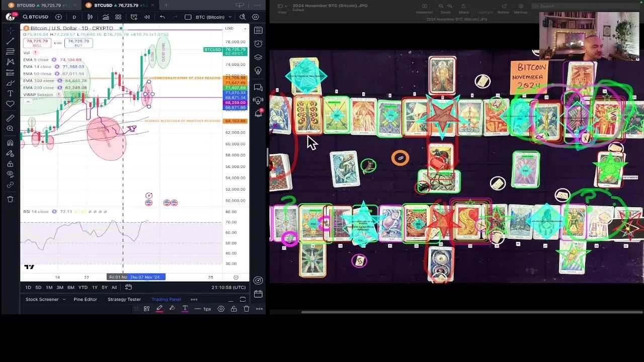Undo the last chart action
This screenshot has width=644, height=362.
pos(162,17)
